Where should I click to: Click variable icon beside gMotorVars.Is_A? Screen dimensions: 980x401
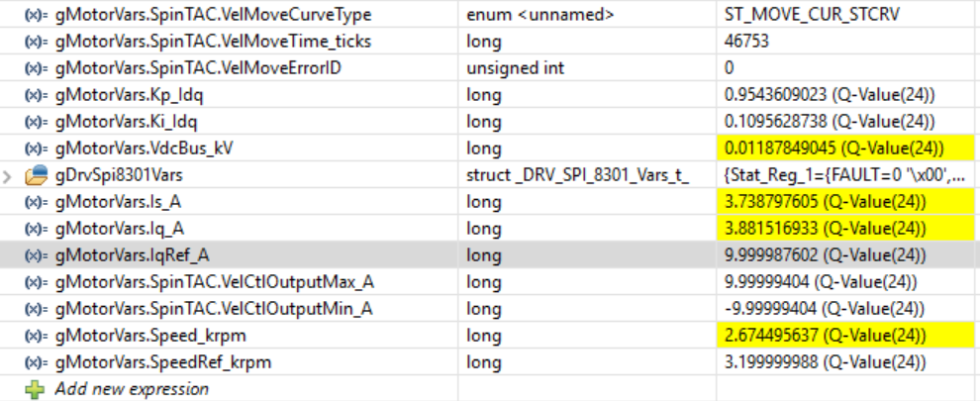36,202
